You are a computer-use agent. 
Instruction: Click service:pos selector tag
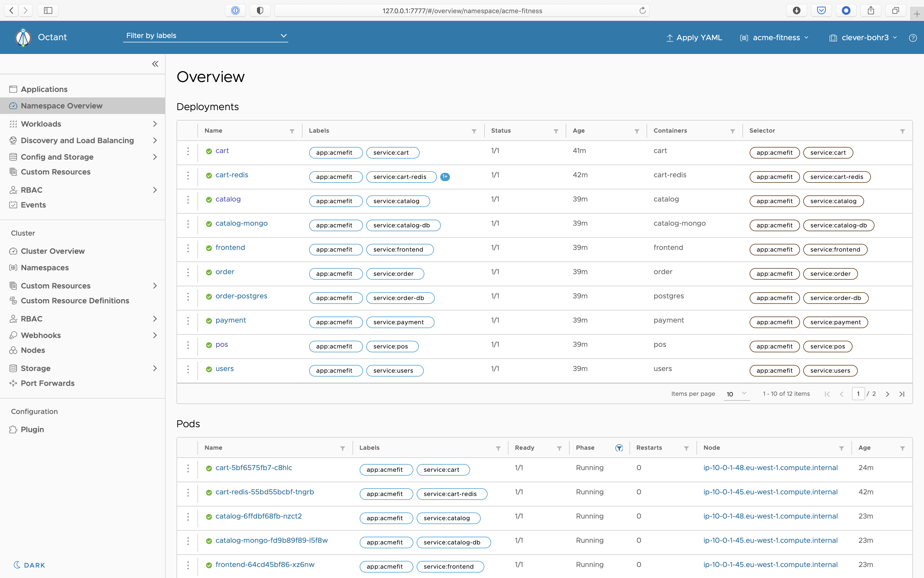[827, 346]
